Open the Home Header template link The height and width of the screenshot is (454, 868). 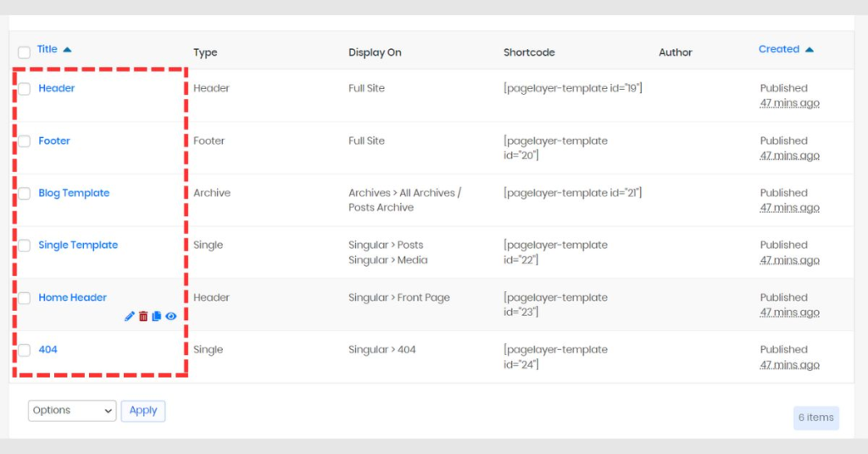[x=73, y=297]
